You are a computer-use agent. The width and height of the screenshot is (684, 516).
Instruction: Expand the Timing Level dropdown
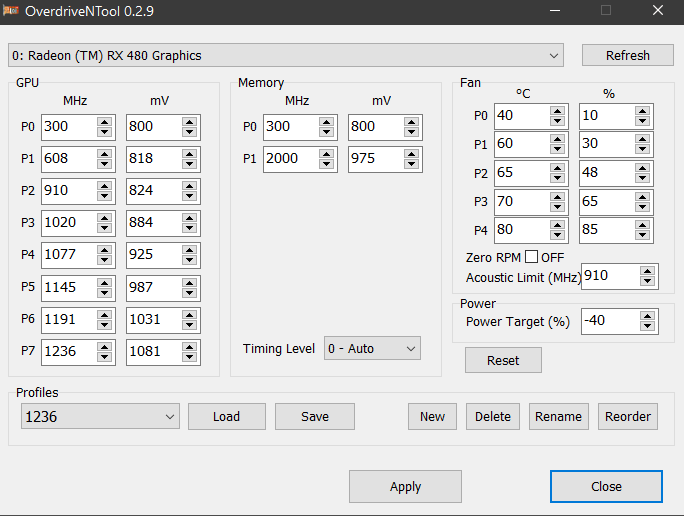click(372, 348)
